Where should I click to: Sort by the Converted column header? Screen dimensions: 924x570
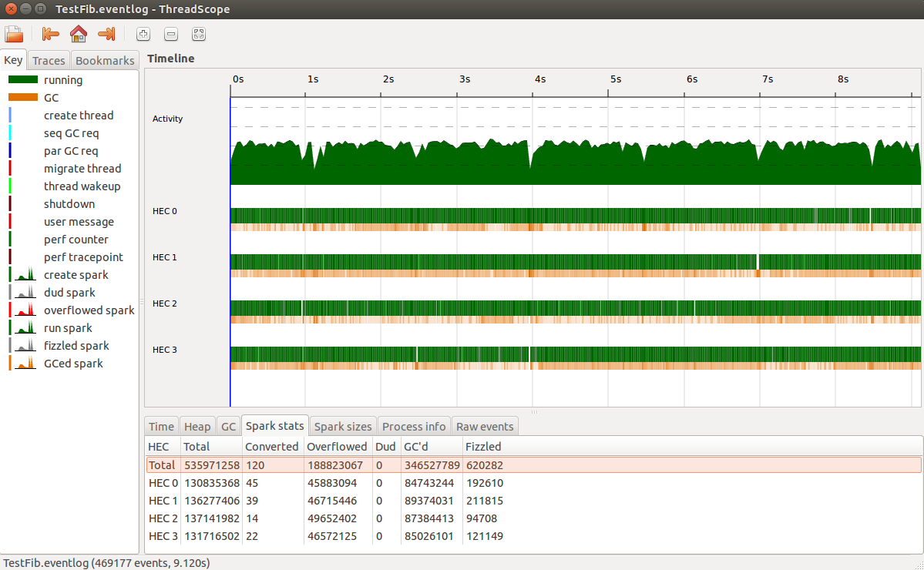tap(272, 446)
